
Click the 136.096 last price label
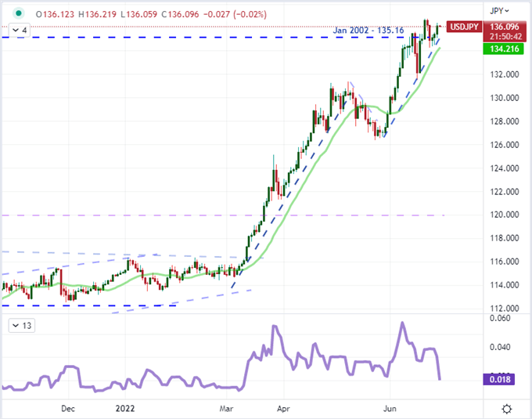coord(504,27)
